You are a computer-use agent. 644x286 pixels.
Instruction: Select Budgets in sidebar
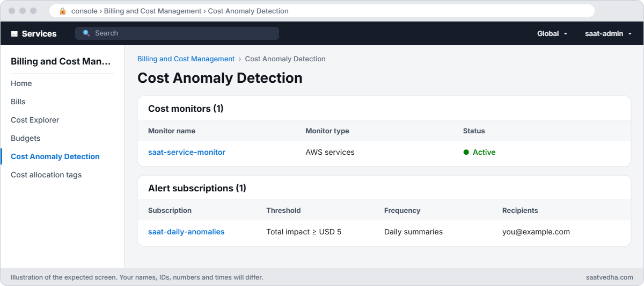pos(26,138)
